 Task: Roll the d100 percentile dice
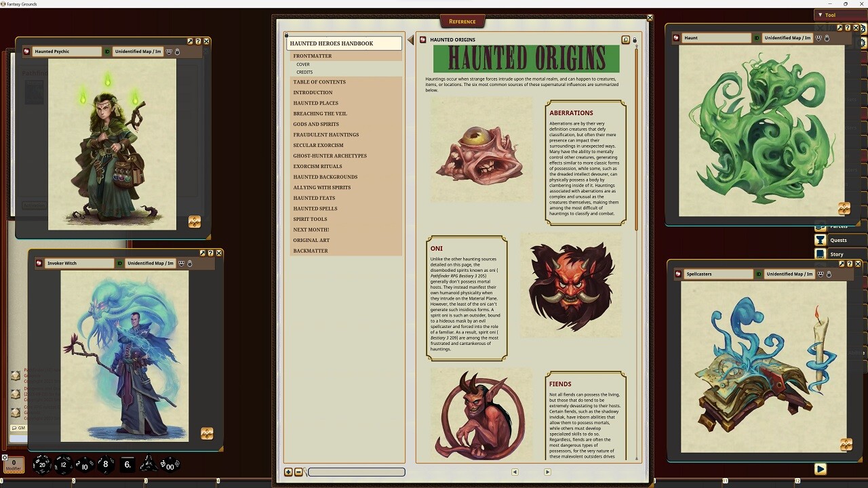(x=170, y=466)
